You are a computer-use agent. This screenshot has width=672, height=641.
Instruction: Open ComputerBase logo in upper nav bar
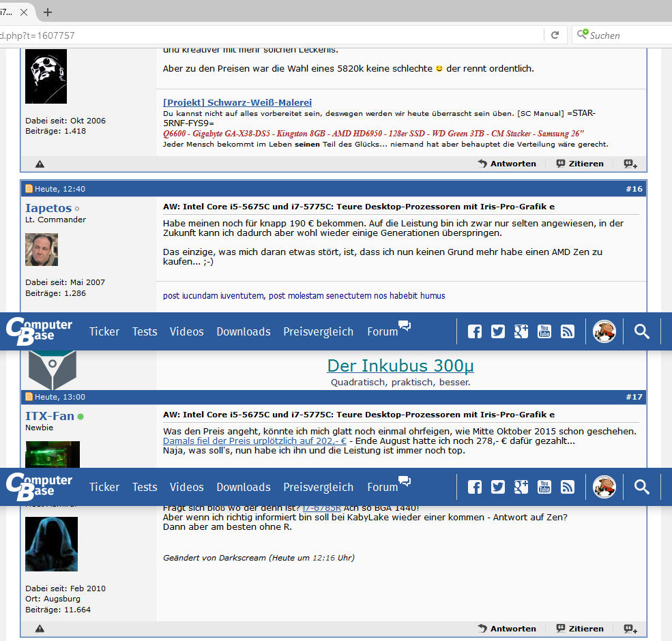point(39,331)
